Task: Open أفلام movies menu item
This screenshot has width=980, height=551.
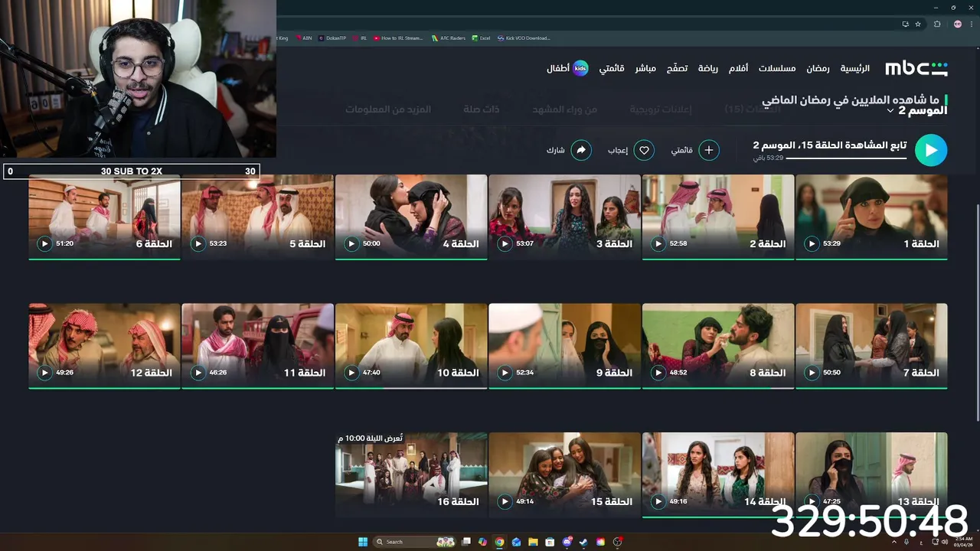Action: [x=738, y=68]
